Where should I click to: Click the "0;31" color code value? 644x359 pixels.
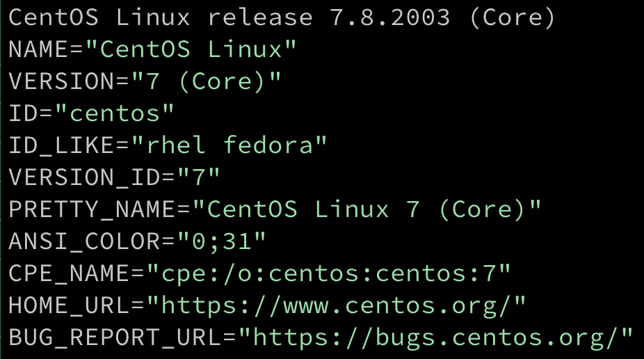(222, 241)
